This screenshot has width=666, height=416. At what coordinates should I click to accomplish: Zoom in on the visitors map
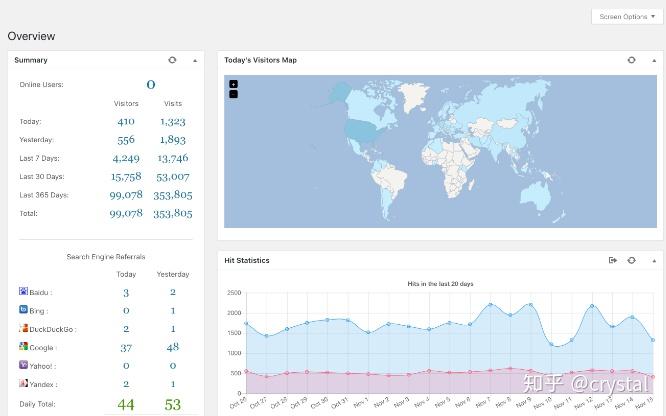point(234,84)
